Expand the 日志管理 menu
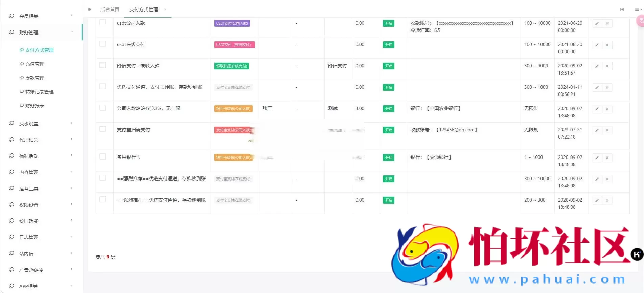 42,237
